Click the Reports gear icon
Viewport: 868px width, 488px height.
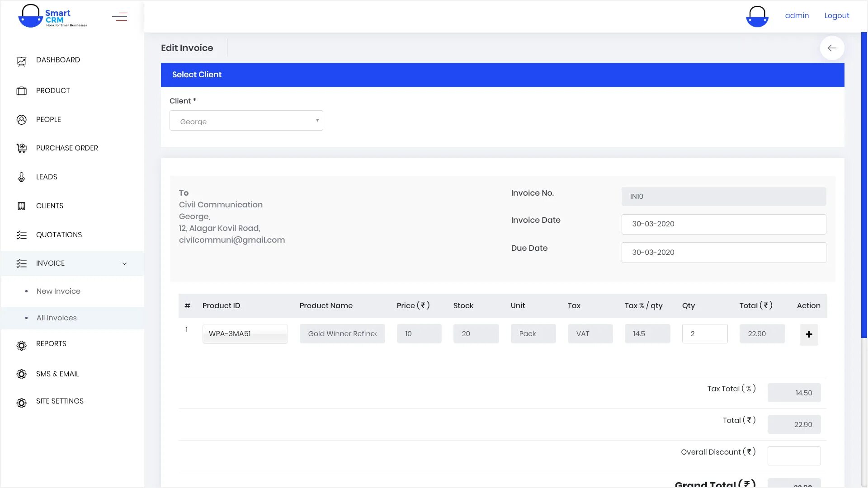(x=21, y=345)
